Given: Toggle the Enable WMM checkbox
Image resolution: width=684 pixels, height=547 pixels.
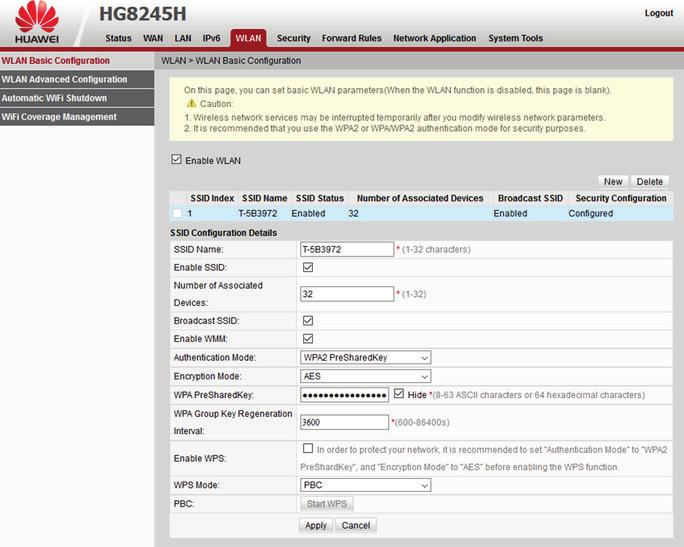Looking at the screenshot, I should point(308,338).
